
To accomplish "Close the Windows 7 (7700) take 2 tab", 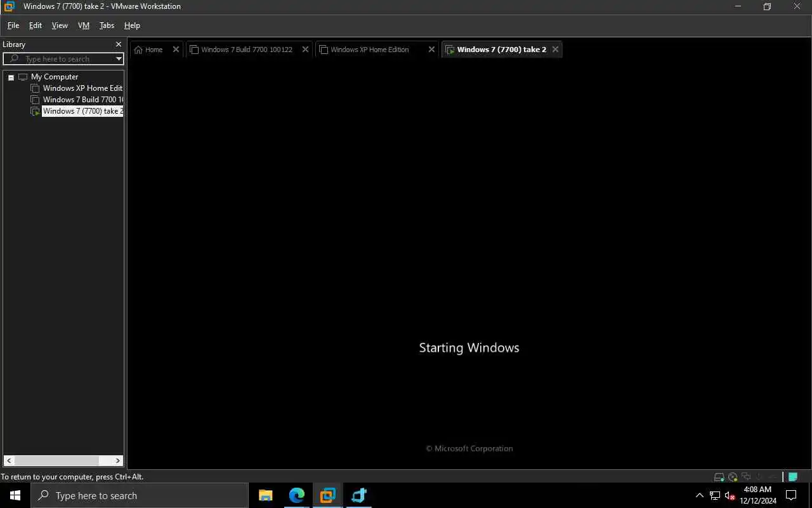I will click(x=555, y=50).
